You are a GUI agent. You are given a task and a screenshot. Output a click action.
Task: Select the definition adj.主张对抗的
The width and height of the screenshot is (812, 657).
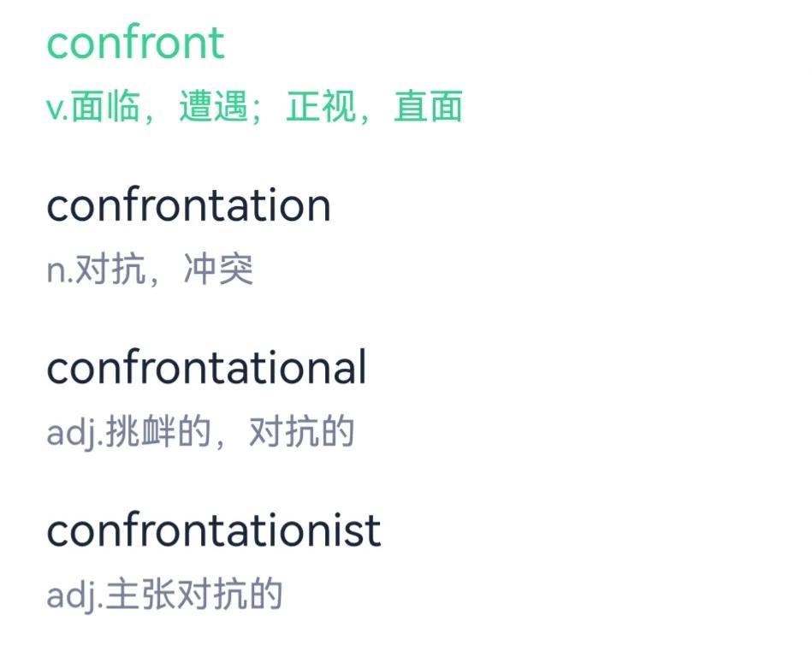[164, 595]
